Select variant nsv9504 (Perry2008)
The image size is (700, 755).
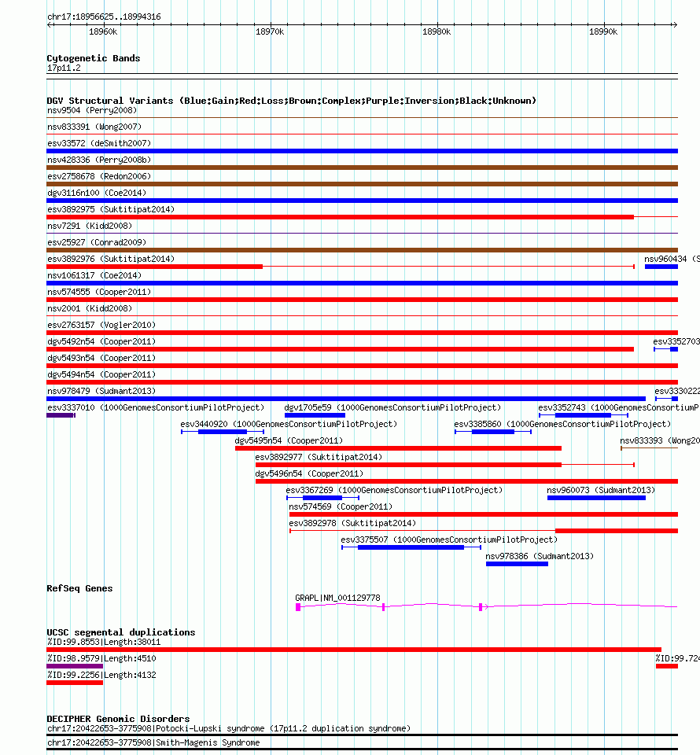tap(92, 110)
